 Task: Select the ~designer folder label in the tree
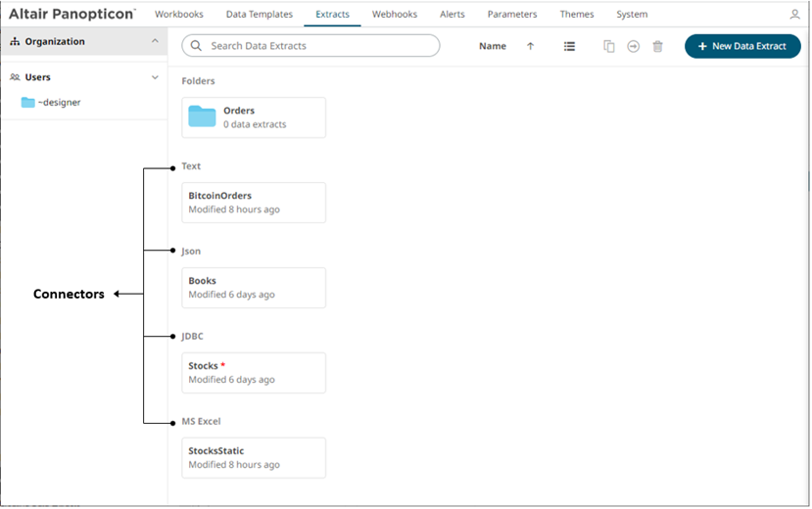pos(59,103)
